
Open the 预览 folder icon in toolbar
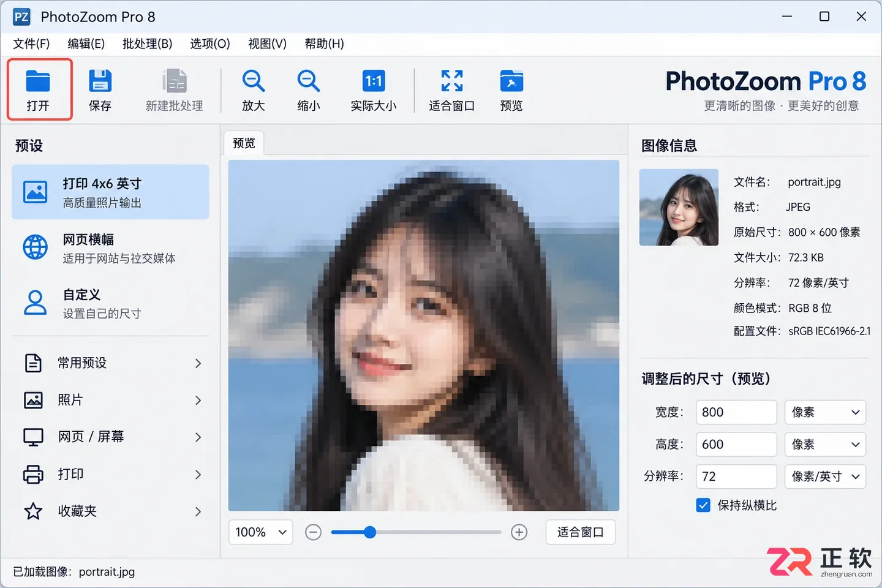click(511, 89)
